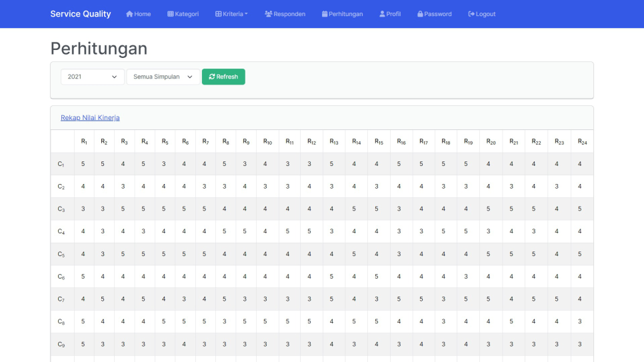Click the C9 value under R1
Viewport: 644px width, 362px height.
83,344
